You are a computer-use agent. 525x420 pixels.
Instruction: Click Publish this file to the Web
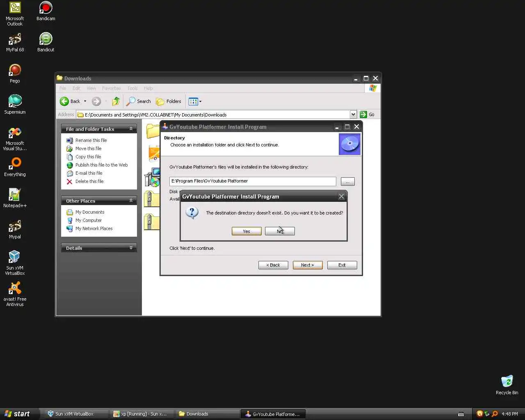tap(101, 165)
